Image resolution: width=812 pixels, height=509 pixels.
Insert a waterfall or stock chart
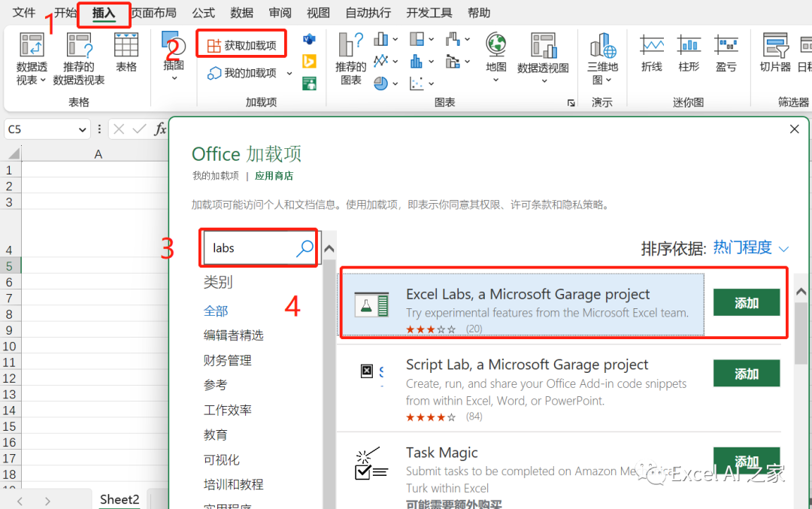pyautogui.click(x=458, y=39)
